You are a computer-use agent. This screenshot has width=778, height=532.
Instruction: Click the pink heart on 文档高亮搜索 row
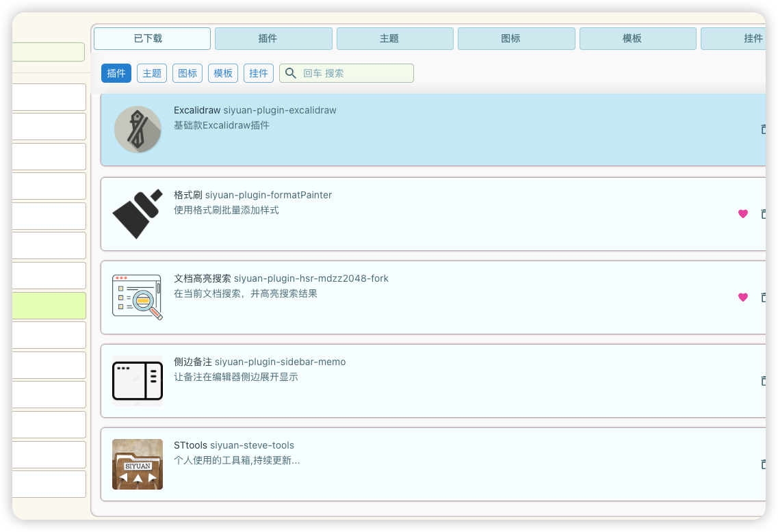pyautogui.click(x=743, y=297)
